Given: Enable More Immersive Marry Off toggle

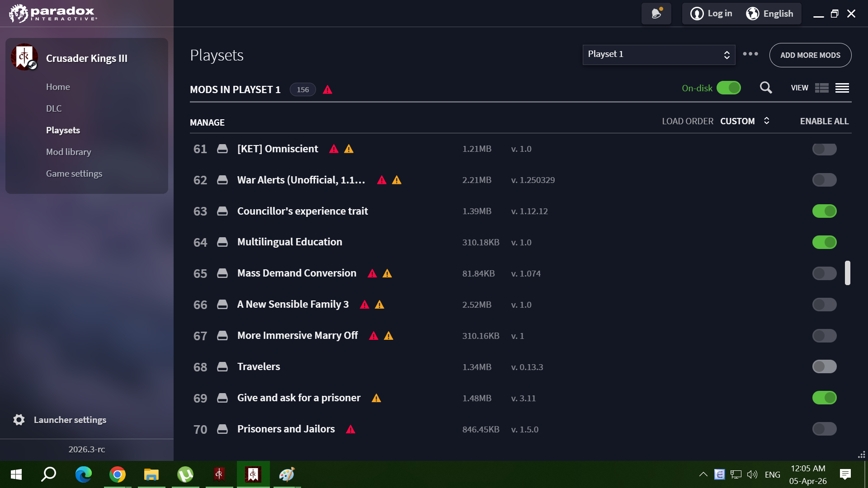Looking at the screenshot, I should pos(824,336).
